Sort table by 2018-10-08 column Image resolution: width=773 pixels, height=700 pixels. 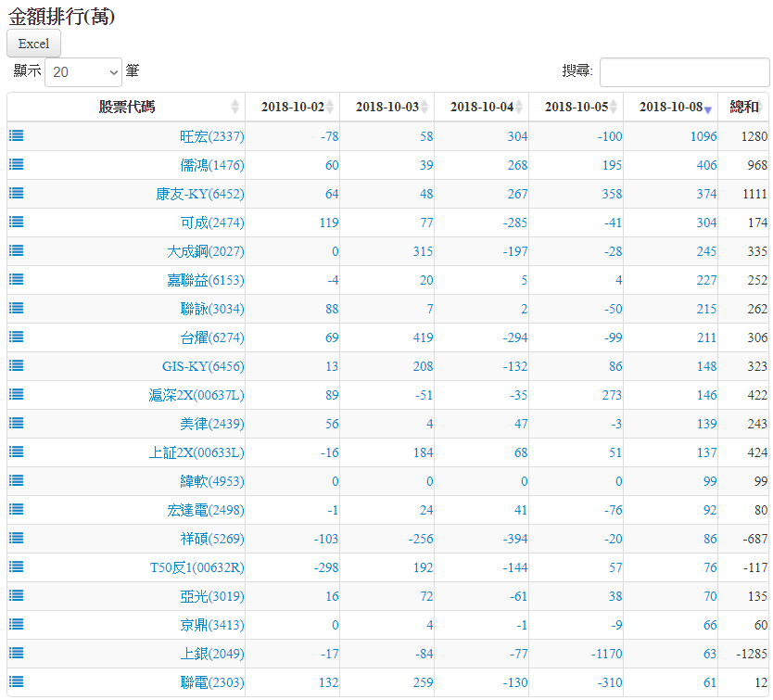click(x=670, y=107)
